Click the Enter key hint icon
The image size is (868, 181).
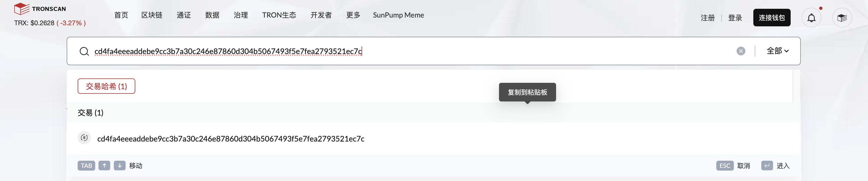coord(767,165)
